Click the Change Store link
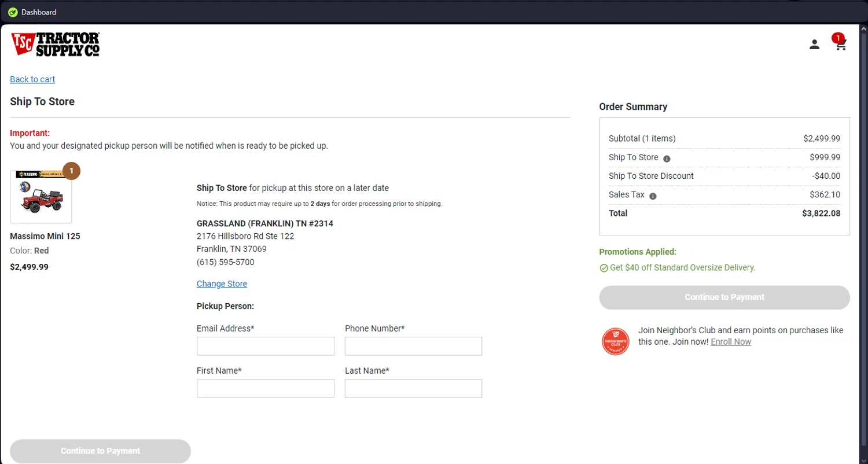 [x=222, y=284]
